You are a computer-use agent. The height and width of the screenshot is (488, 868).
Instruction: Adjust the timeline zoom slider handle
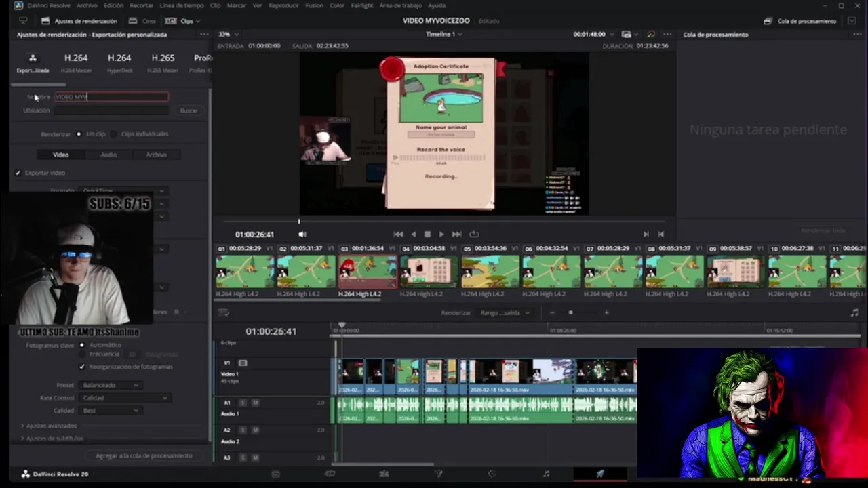(570, 312)
